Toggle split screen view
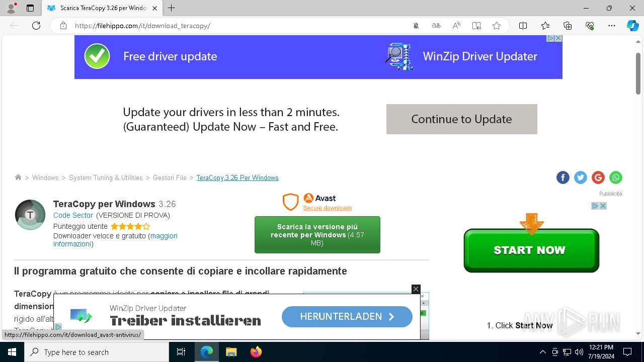This screenshot has width=644, height=362. 523,26
